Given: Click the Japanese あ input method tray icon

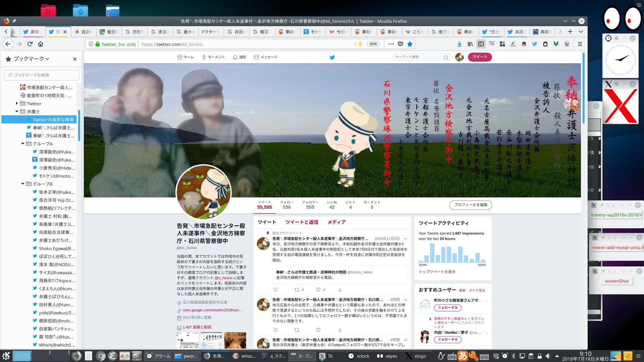Looking at the screenshot, I should pos(463,356).
